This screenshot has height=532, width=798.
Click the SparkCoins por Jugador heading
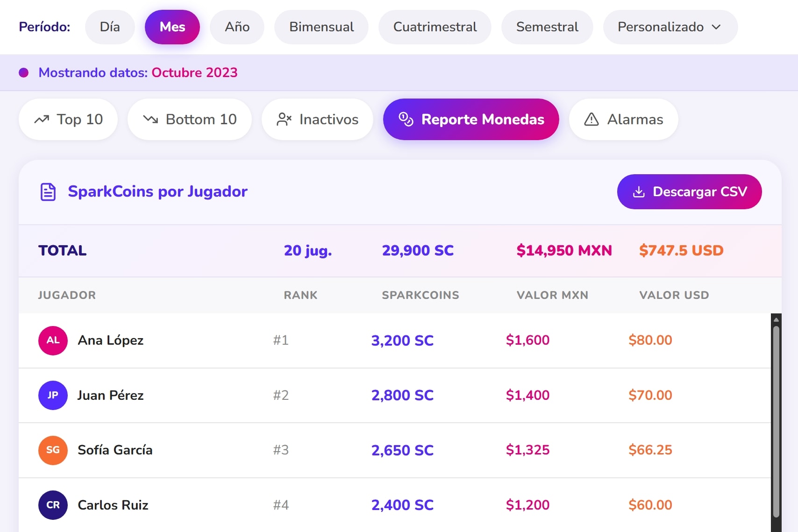tap(157, 192)
